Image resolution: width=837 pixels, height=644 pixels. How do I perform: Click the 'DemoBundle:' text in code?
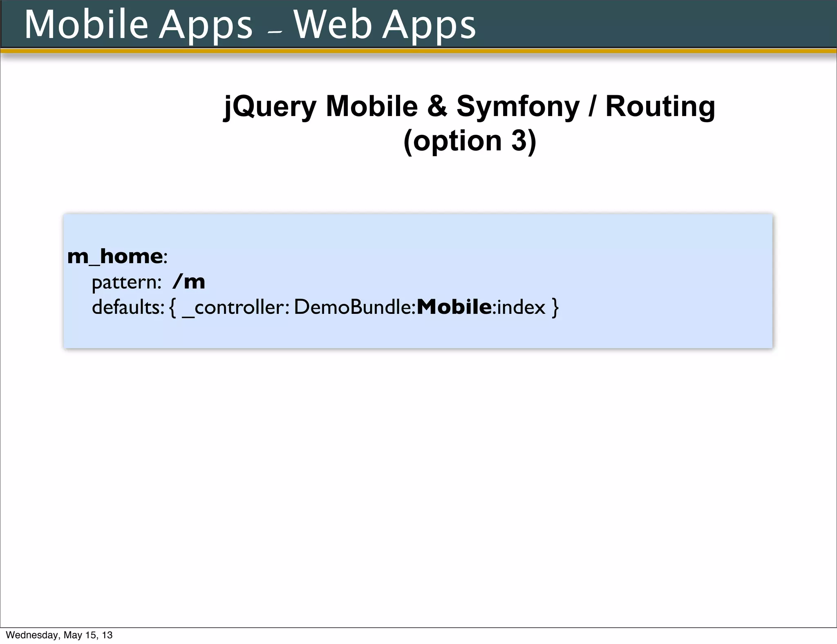(354, 307)
